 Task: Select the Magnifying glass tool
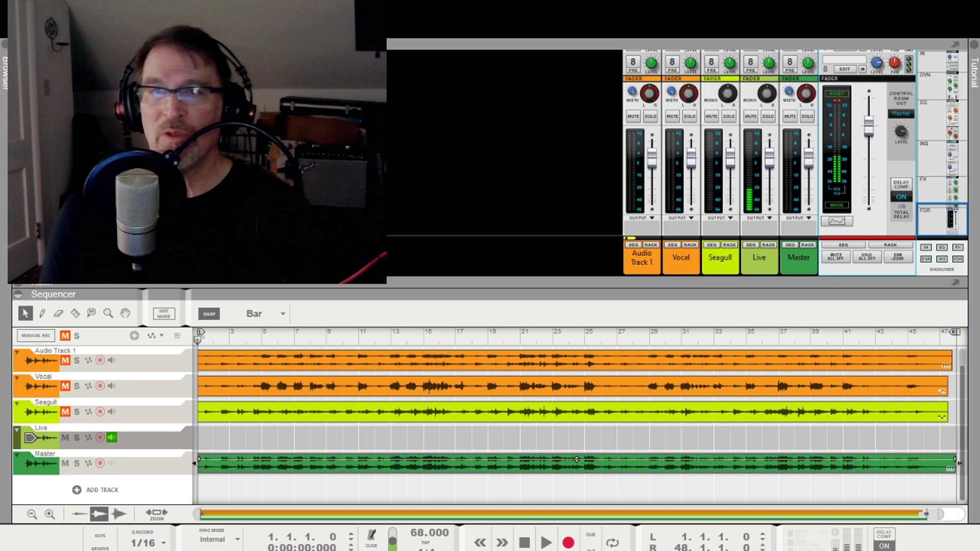coord(108,313)
